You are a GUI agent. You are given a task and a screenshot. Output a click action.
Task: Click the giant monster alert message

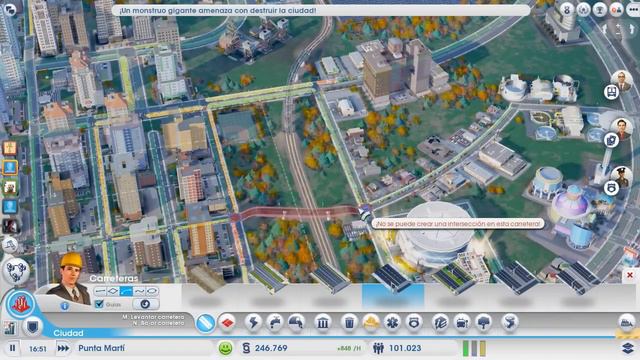217,11
